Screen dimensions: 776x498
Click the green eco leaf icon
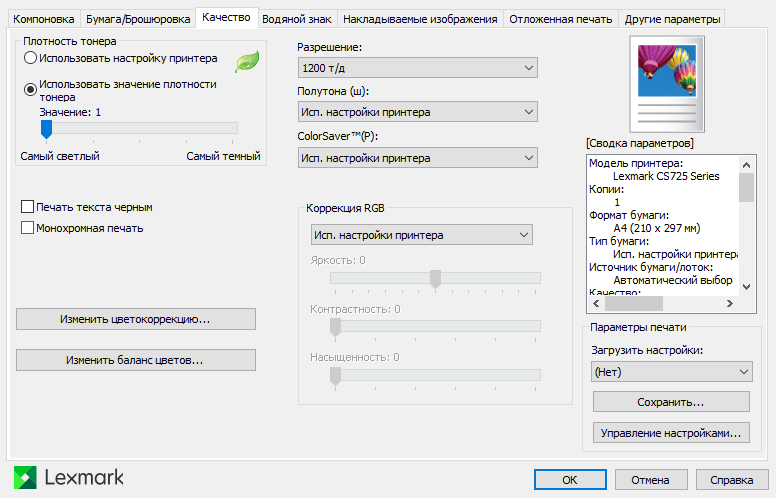click(246, 63)
